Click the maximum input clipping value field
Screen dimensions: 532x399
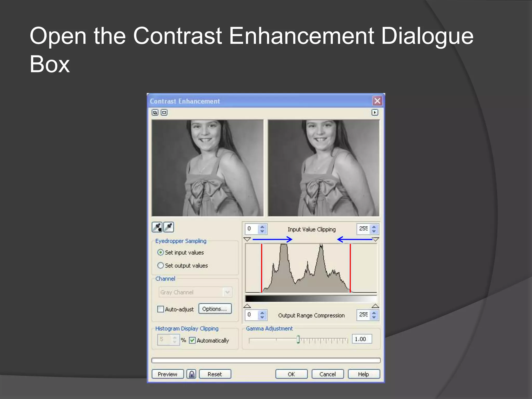pos(363,229)
